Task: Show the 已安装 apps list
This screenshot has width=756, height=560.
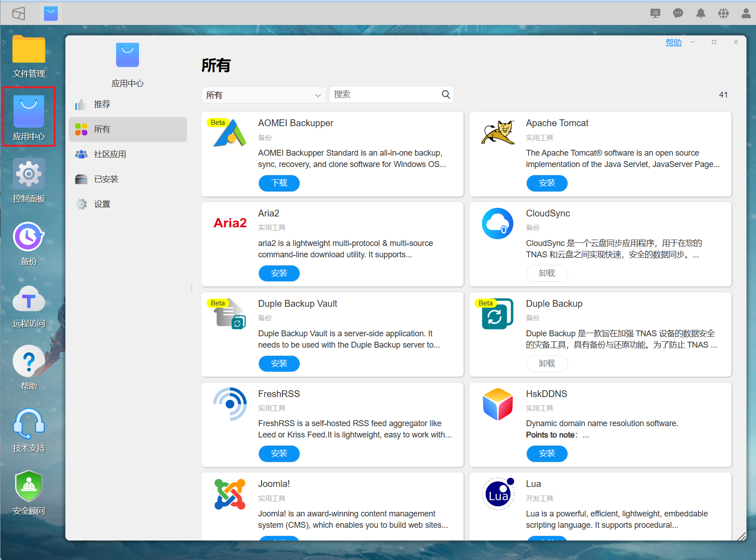Action: (x=128, y=179)
